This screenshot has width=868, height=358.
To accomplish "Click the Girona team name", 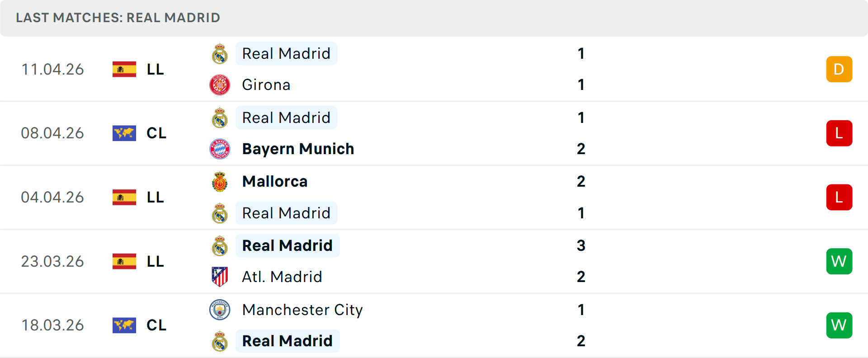I will (x=266, y=85).
